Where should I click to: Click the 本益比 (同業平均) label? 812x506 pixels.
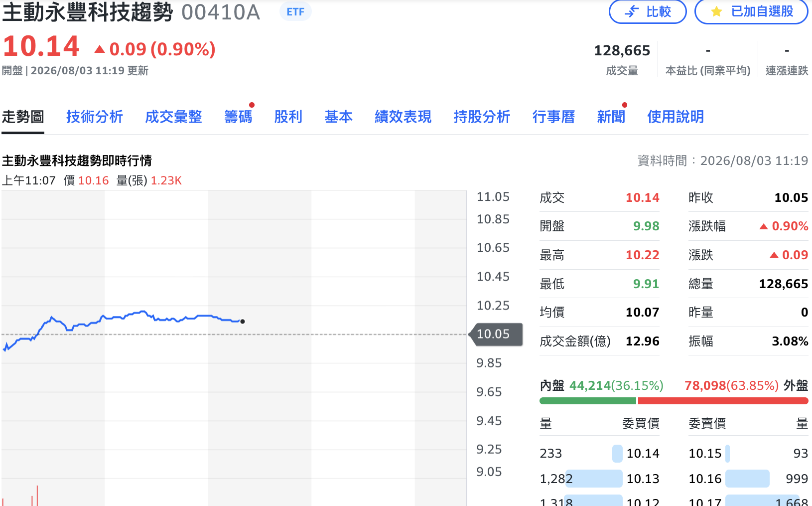708,71
